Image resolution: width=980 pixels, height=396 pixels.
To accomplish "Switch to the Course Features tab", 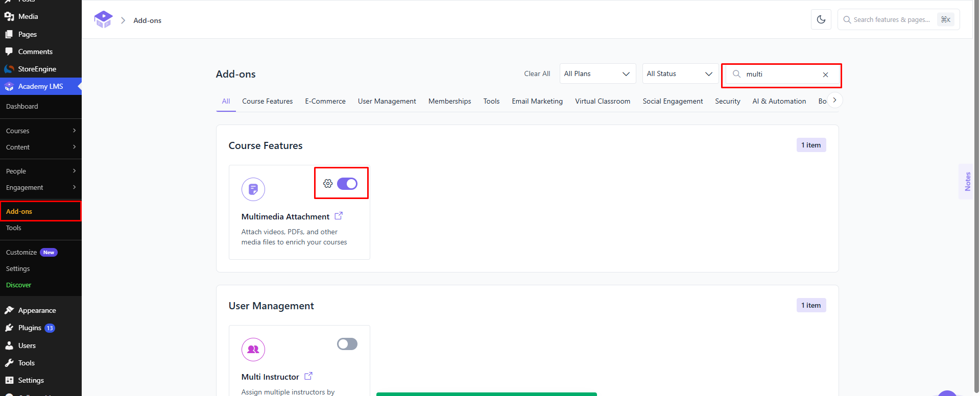I will click(267, 101).
